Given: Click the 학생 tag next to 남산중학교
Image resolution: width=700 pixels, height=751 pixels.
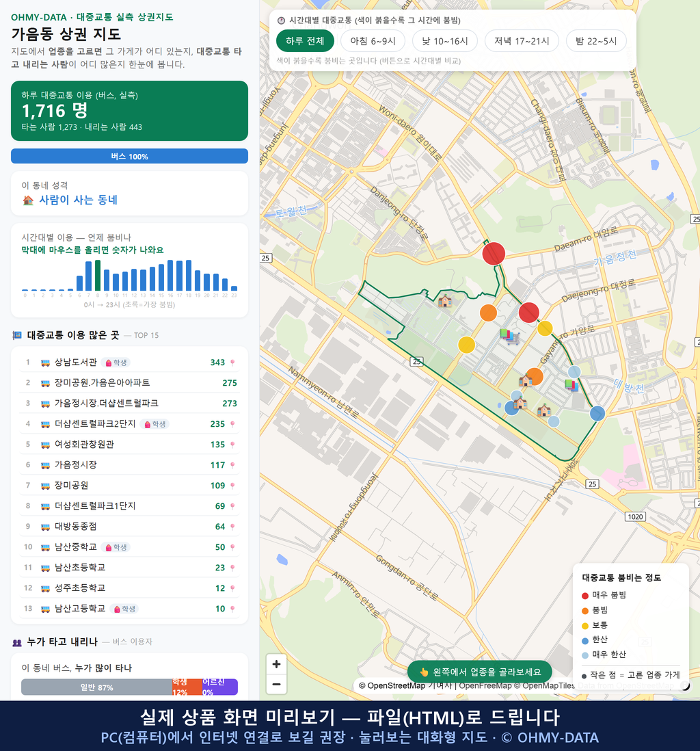Looking at the screenshot, I should (116, 547).
